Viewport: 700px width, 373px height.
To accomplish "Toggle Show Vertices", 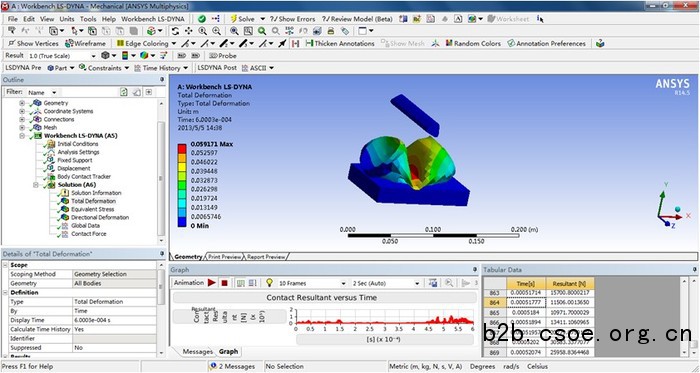I will tap(33, 43).
